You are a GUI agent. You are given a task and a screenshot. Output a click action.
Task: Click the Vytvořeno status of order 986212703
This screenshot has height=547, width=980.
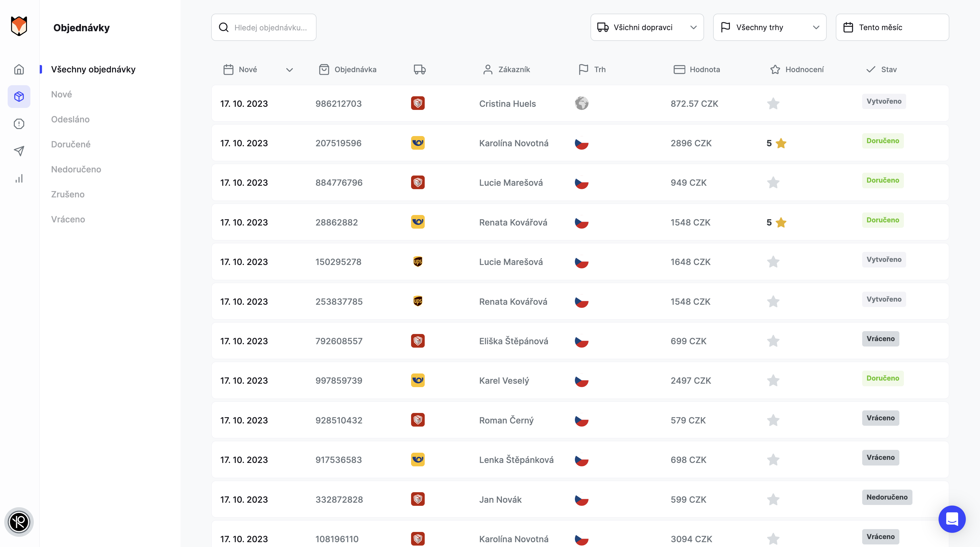[x=884, y=101]
